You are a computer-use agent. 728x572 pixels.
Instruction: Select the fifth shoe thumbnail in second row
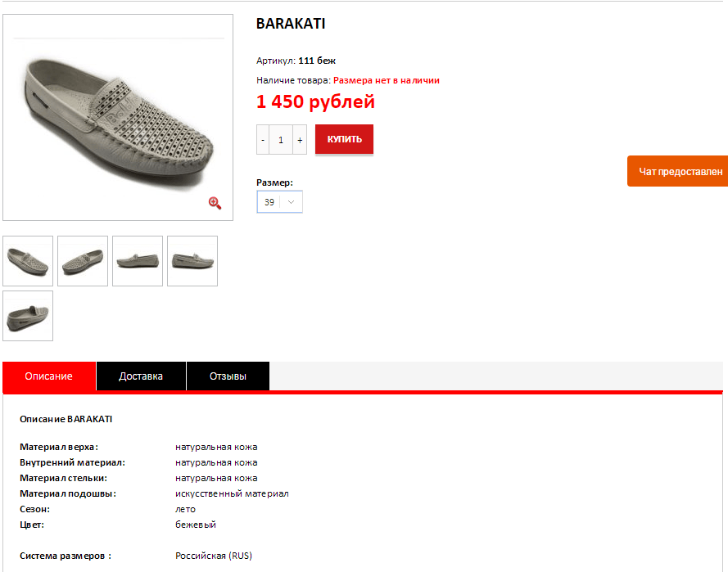coord(28,316)
